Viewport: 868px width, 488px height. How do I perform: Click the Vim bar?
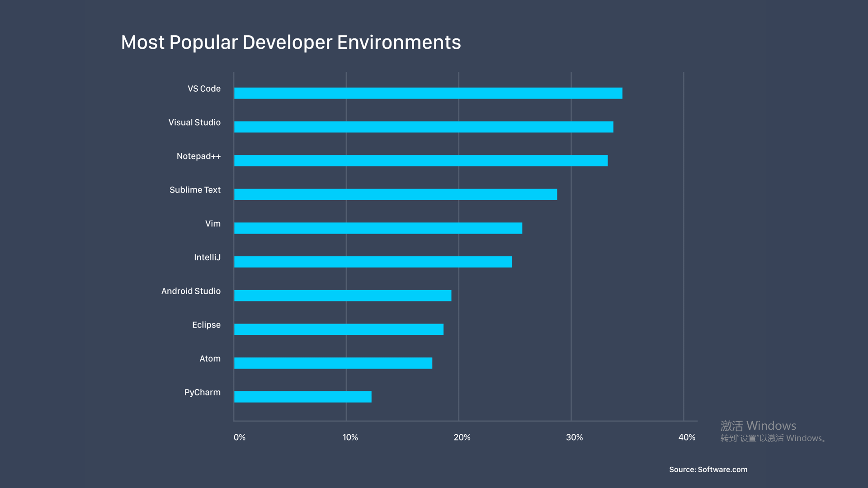pos(378,228)
